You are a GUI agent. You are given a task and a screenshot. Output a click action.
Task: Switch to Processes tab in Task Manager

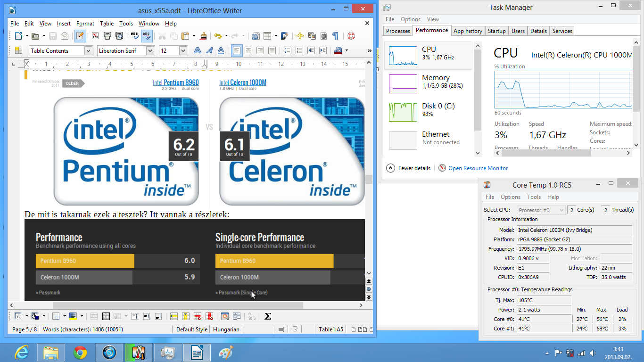tap(398, 31)
